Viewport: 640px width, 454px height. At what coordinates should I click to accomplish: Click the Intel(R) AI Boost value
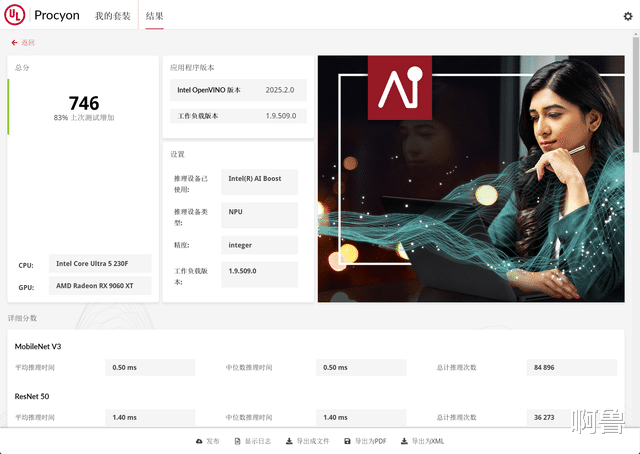(x=260, y=182)
